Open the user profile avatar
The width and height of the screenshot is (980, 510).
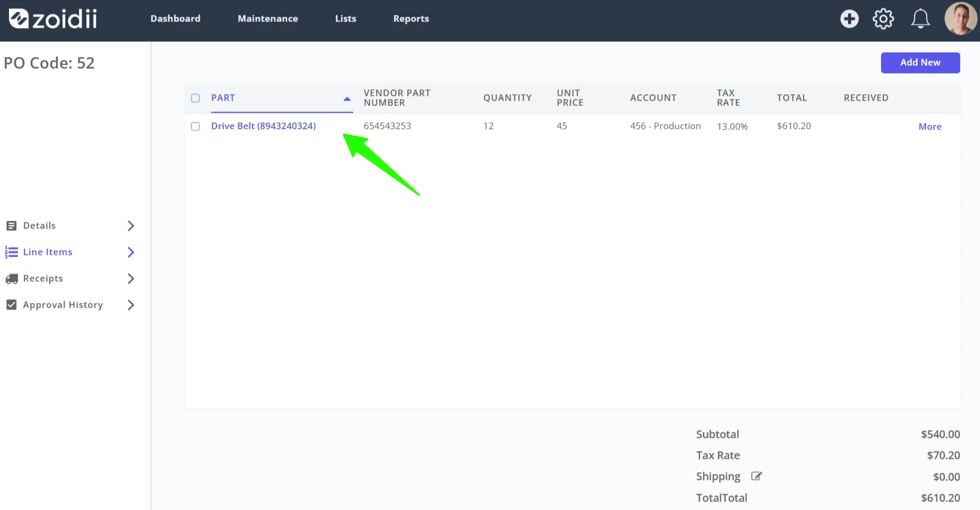(961, 19)
